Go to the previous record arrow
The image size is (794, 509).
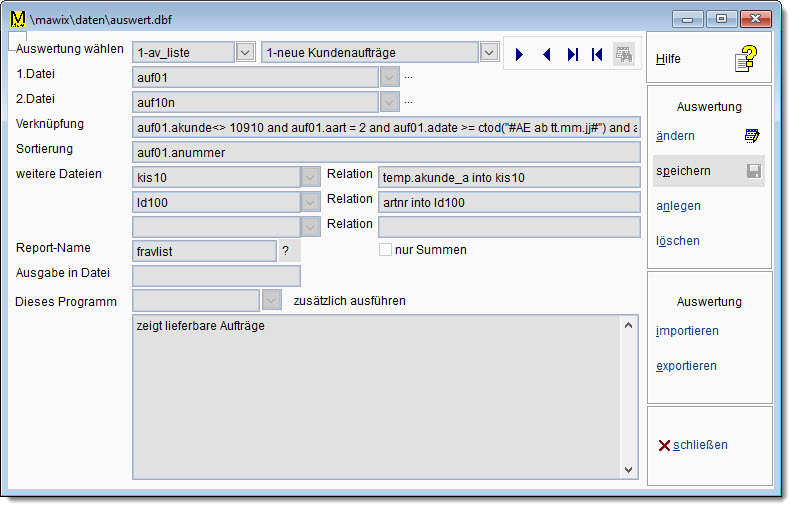546,55
